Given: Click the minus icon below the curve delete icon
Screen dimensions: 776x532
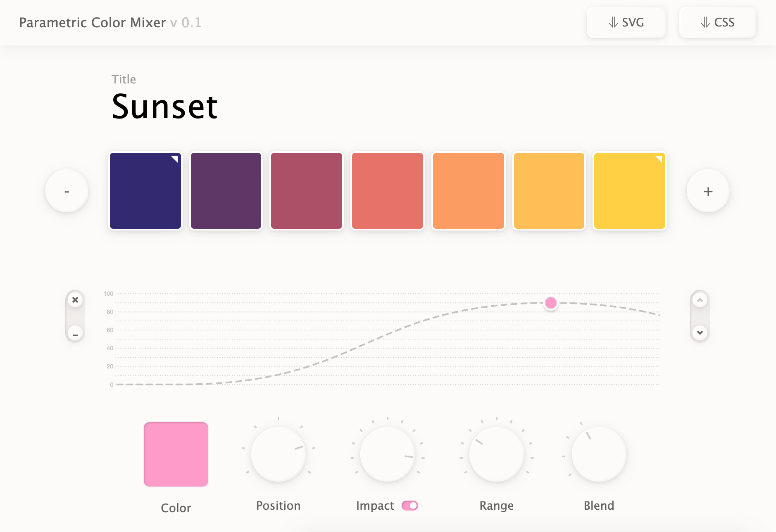Looking at the screenshot, I should point(75,334).
